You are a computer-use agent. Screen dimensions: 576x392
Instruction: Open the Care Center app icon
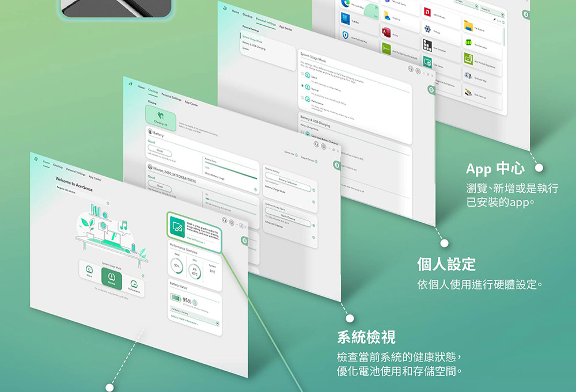(427, 62)
